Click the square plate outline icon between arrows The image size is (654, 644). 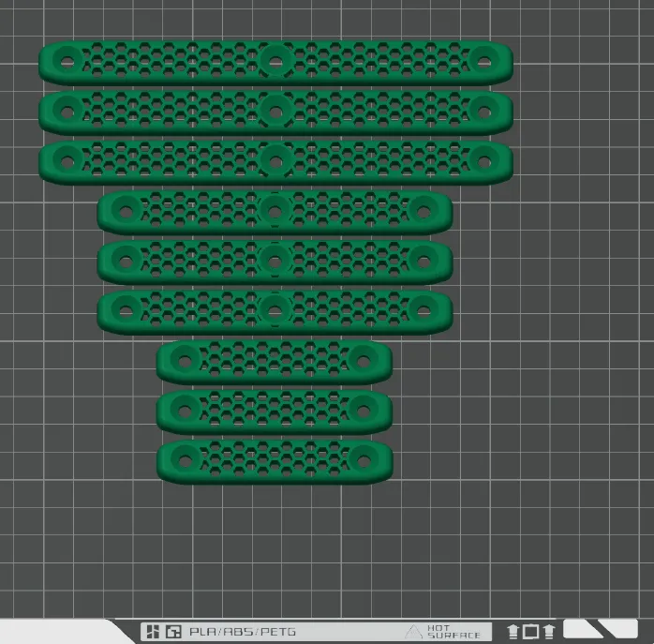click(531, 632)
